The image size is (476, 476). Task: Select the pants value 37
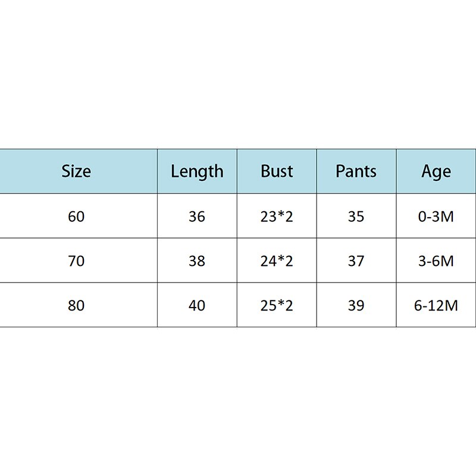356,261
